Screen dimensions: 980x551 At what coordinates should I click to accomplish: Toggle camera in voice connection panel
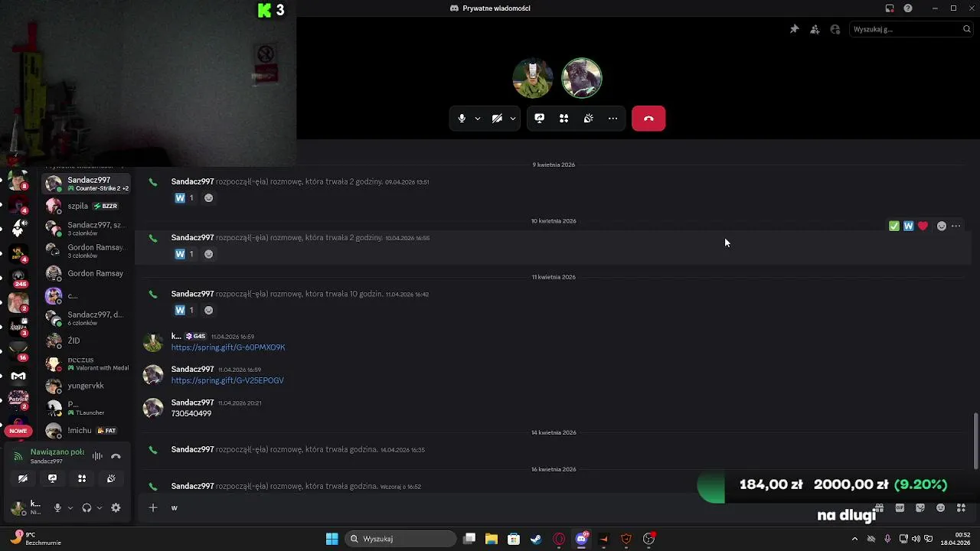(x=23, y=478)
